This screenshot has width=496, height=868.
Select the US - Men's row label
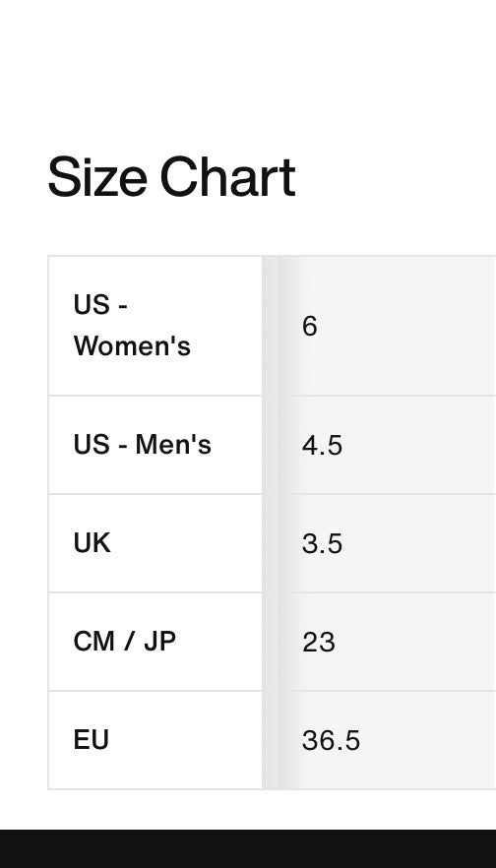143,445
